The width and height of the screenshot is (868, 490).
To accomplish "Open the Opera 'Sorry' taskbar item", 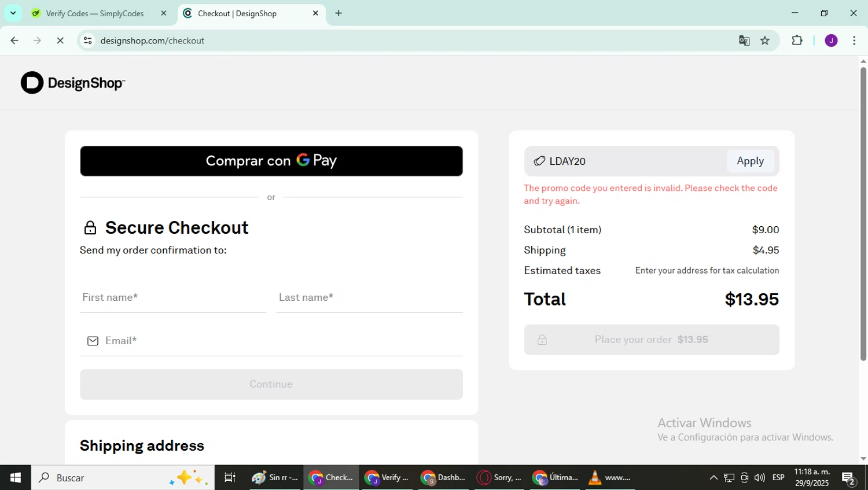I will click(x=499, y=477).
